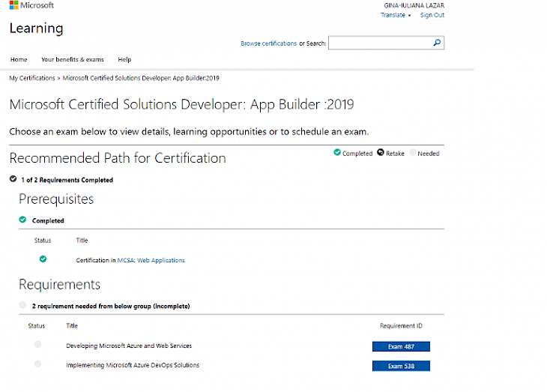Open the Translate dropdown

click(x=396, y=15)
